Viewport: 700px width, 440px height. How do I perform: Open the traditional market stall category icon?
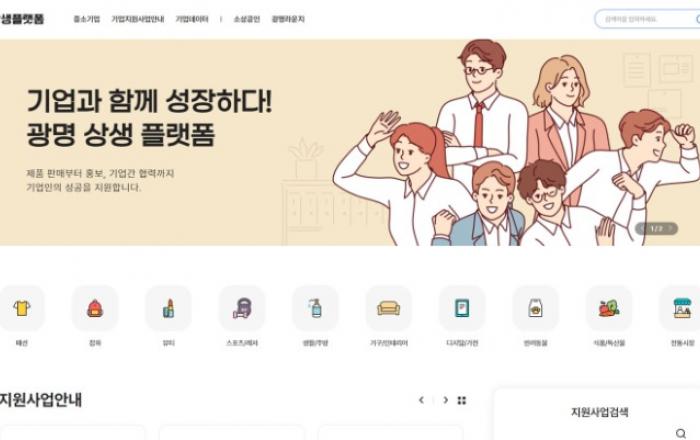click(x=682, y=308)
